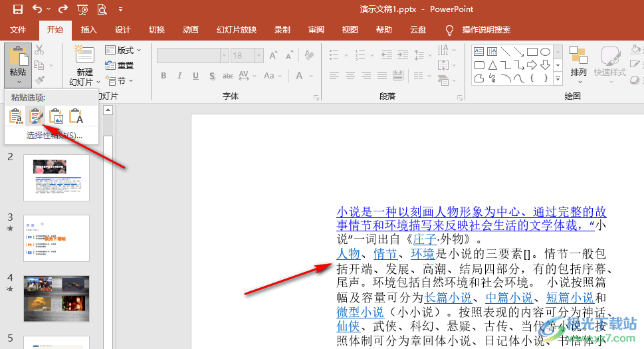Viewport: 644px width, 349px height.
Task: Click the Redo arrow icon
Action: 62,9
